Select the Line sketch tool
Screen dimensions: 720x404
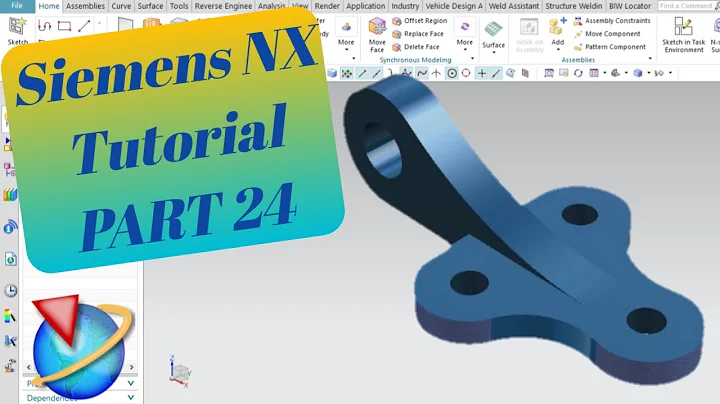coord(84,26)
